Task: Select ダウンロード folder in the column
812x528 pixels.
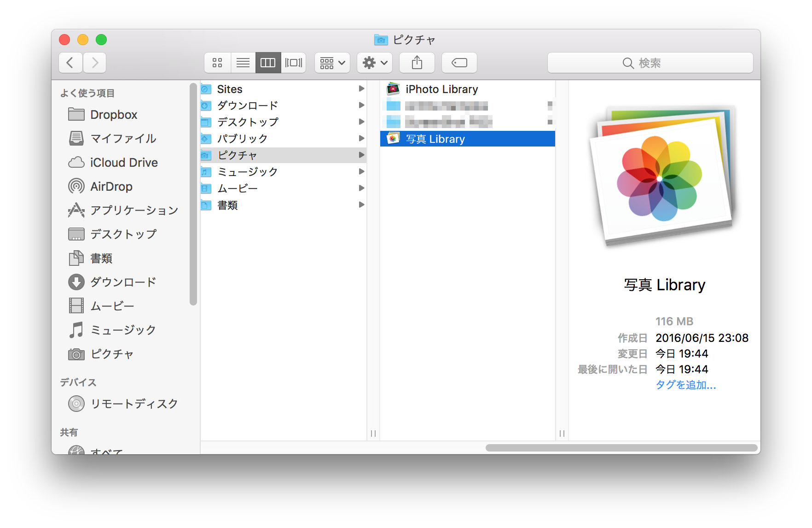Action: tap(284, 106)
